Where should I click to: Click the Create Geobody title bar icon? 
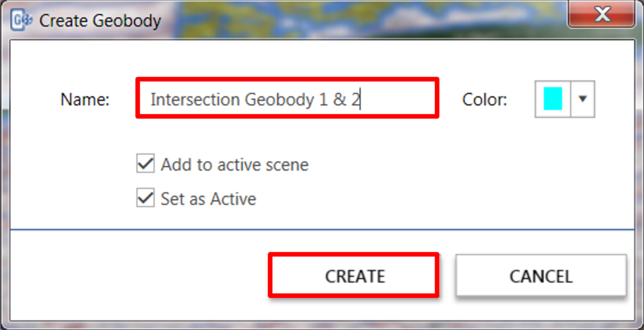pyautogui.click(x=22, y=20)
